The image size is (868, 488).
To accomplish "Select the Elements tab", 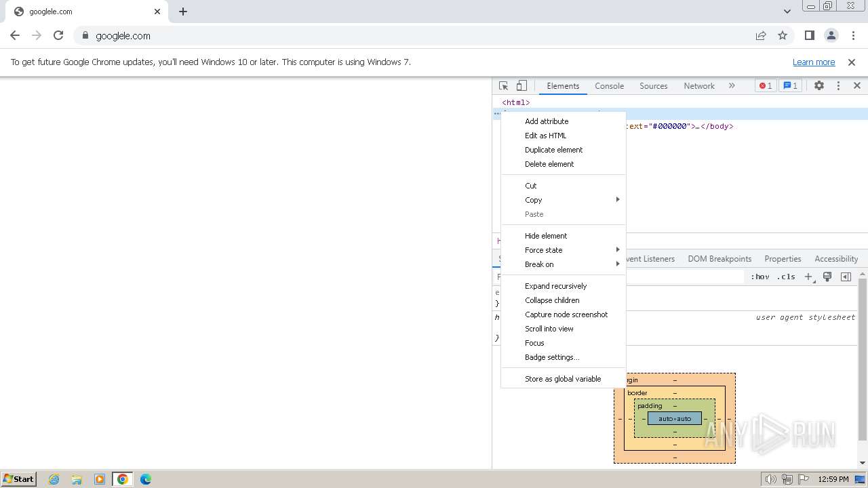I will 563,86.
